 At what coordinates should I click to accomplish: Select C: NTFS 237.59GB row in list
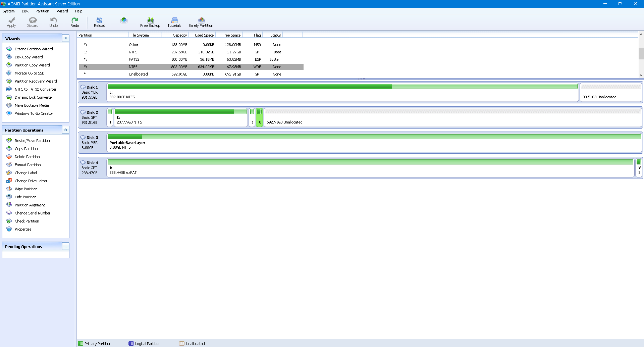pyautogui.click(x=191, y=52)
